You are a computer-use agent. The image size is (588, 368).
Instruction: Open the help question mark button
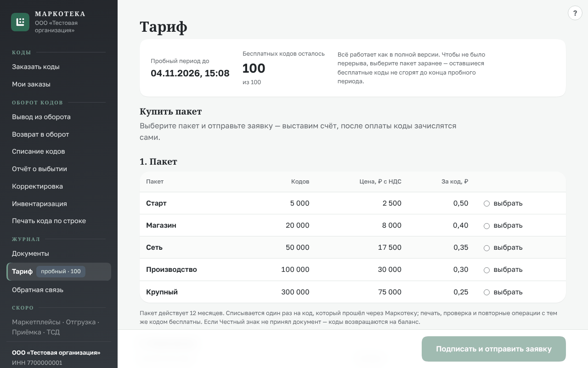tap(575, 13)
